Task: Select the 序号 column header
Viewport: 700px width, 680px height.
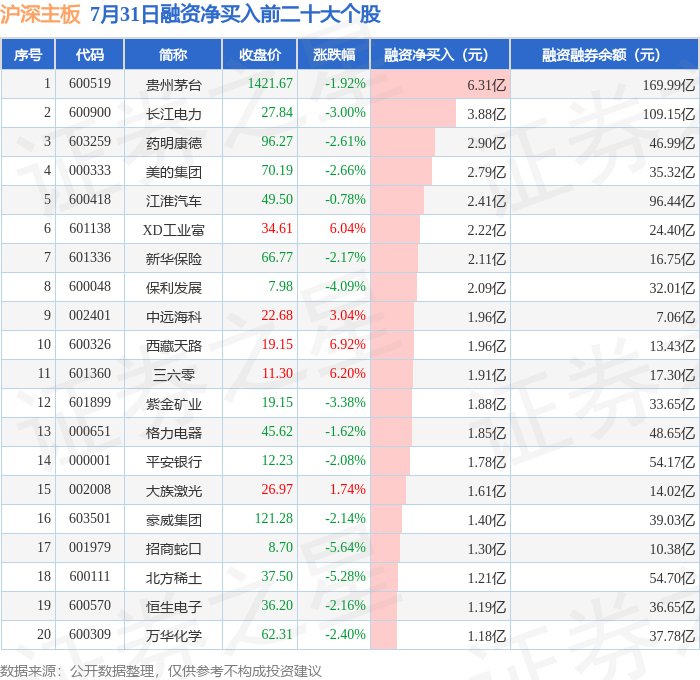Action: pyautogui.click(x=29, y=55)
